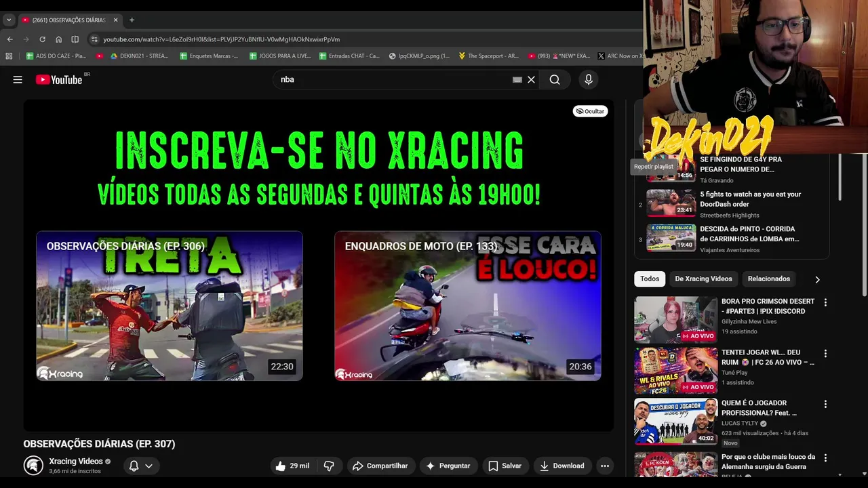Open the Xracing Videos channel avatar
Image resolution: width=868 pixels, height=488 pixels.
[x=33, y=465]
